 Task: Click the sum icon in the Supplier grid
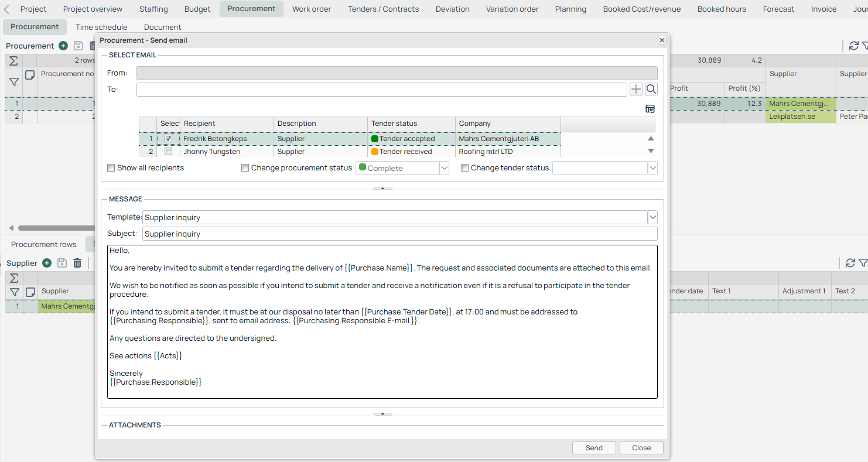coord(14,278)
